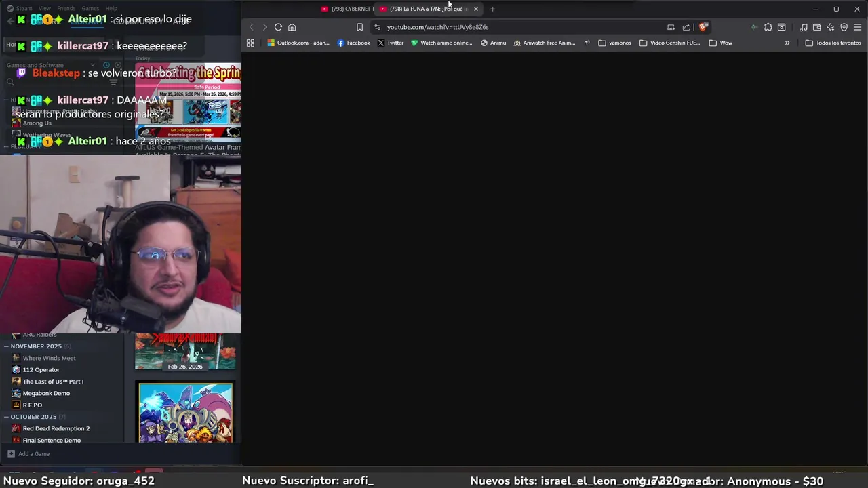This screenshot has height=488, width=868.
Task: Click the browser back arrow
Action: pyautogui.click(x=251, y=27)
